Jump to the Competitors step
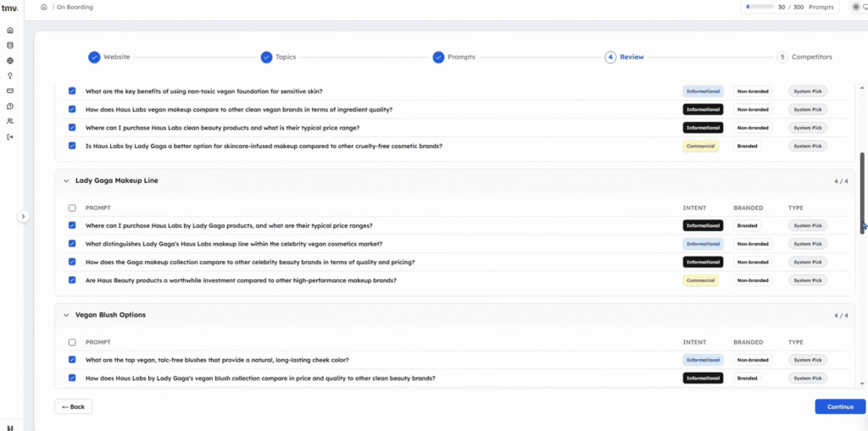Screen dimensions: 868x431 tap(804, 57)
